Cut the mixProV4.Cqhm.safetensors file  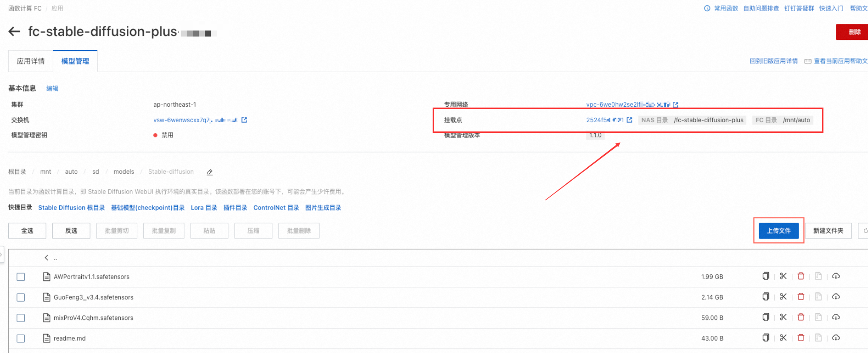(783, 317)
